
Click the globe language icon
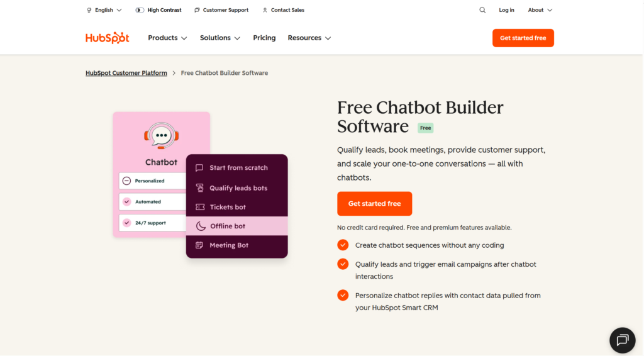[89, 10]
